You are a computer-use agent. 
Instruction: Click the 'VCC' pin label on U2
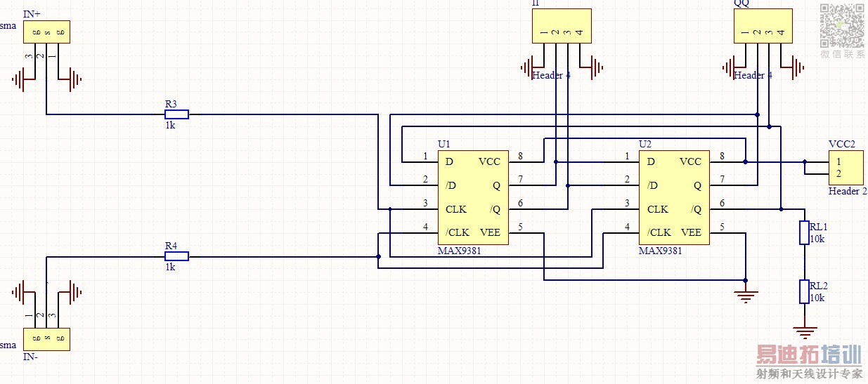pos(691,161)
